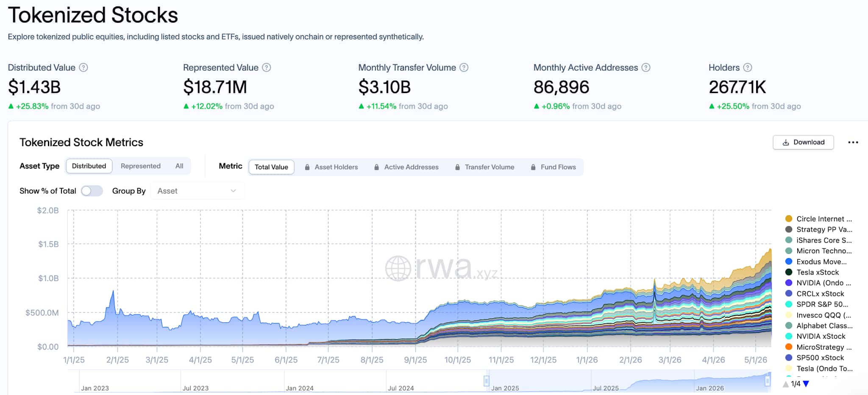Open the three-dot more options menu
868x395 pixels.
click(853, 142)
